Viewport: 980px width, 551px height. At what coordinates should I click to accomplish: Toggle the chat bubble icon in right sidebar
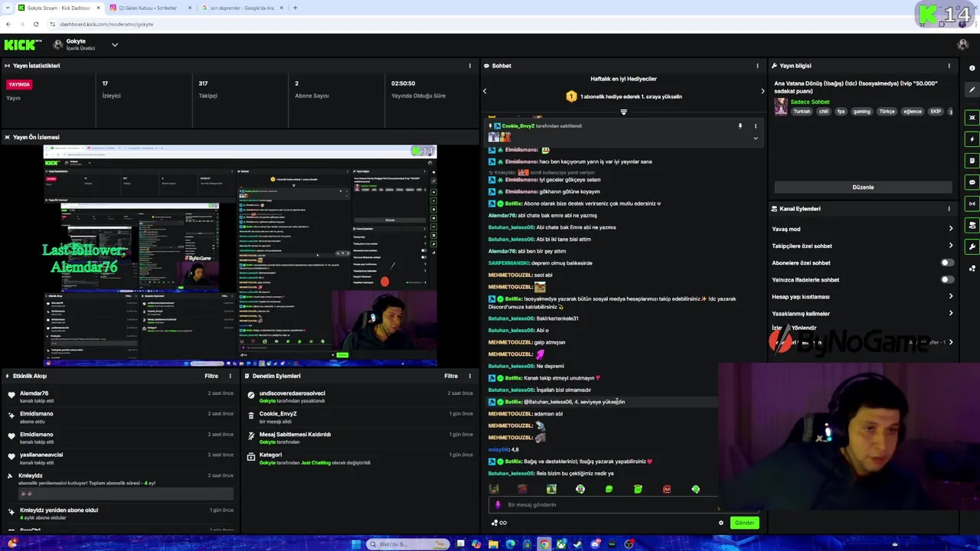coord(972,182)
